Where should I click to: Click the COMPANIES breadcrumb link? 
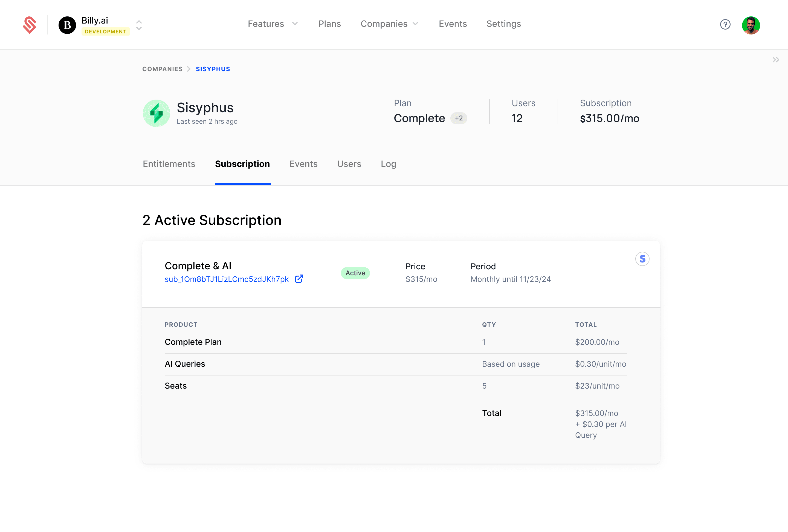(x=163, y=69)
